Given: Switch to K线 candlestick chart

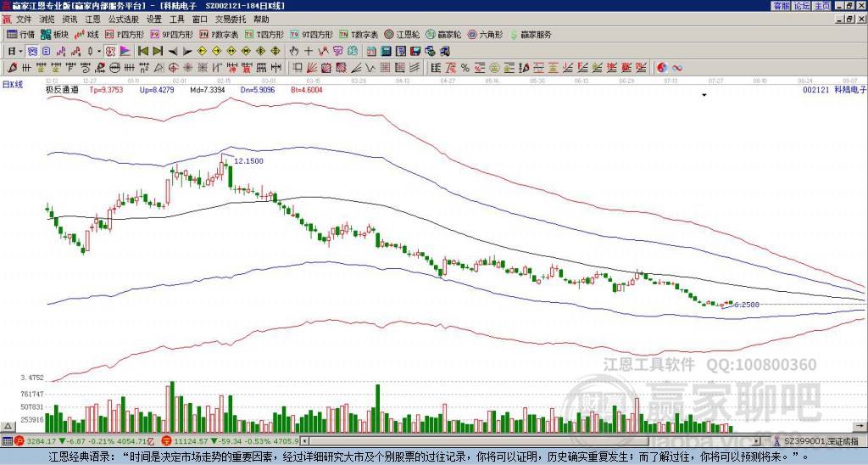Looking at the screenshot, I should tap(86, 34).
